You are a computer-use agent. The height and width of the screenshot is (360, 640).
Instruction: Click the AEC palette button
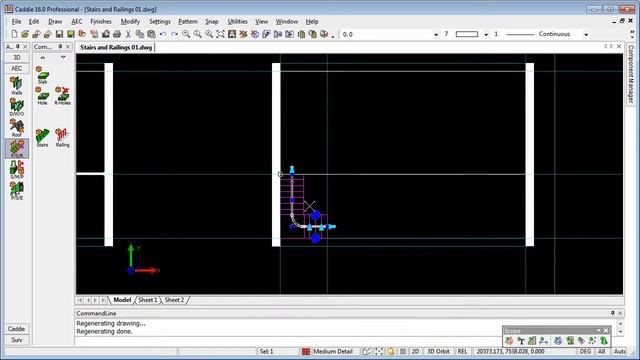(x=17, y=68)
